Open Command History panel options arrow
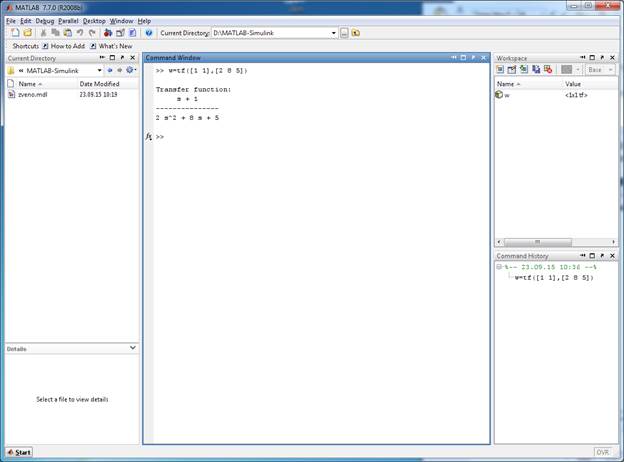 click(583, 255)
